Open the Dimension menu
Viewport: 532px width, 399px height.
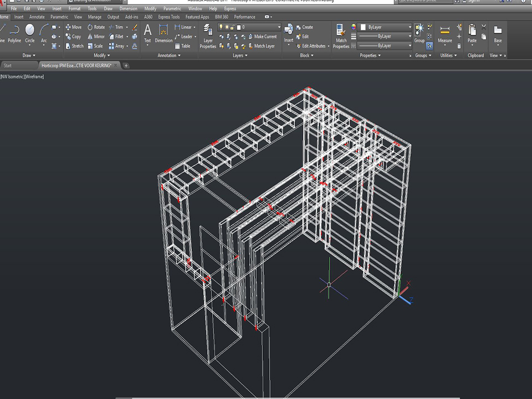click(129, 9)
